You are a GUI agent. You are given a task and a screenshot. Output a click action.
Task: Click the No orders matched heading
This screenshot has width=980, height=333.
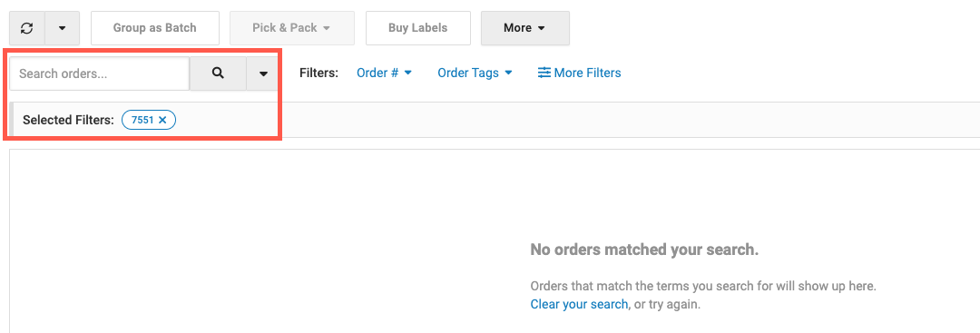(x=644, y=250)
